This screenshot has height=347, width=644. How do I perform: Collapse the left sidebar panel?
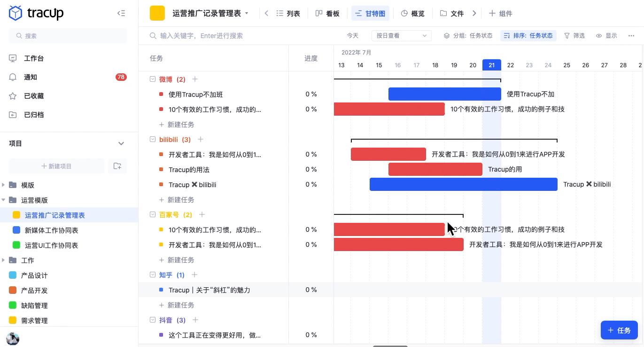[121, 14]
